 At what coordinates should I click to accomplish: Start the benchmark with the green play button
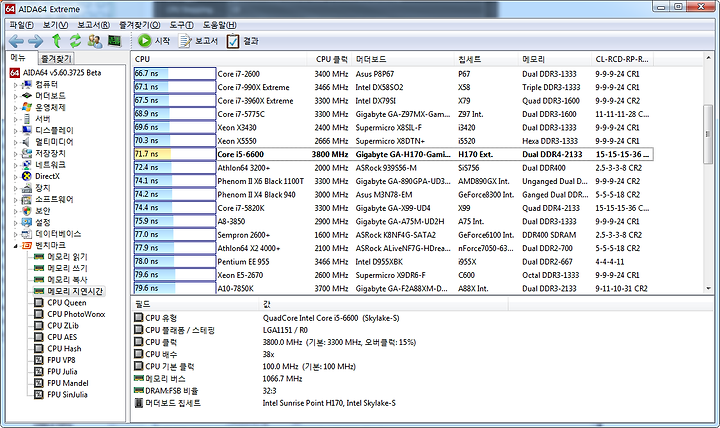(154, 41)
